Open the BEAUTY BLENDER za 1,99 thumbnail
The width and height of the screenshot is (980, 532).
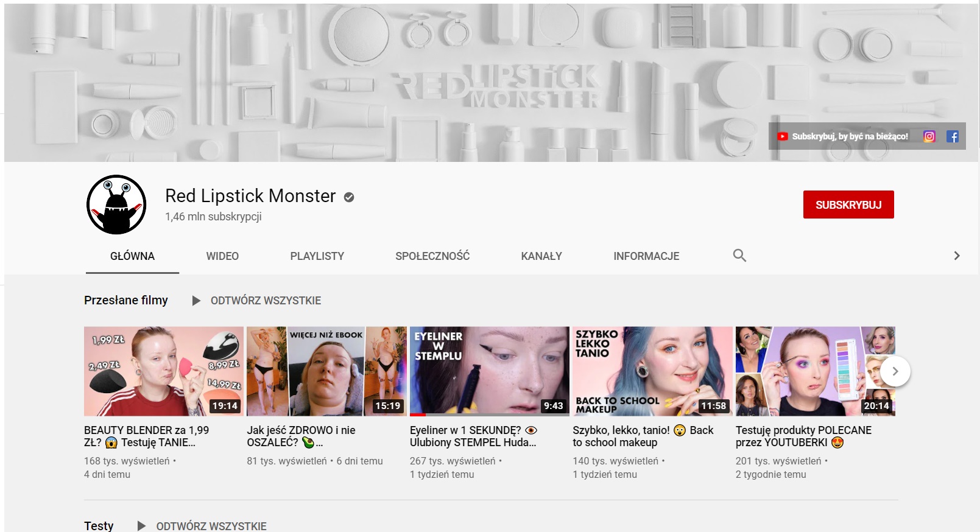point(163,371)
